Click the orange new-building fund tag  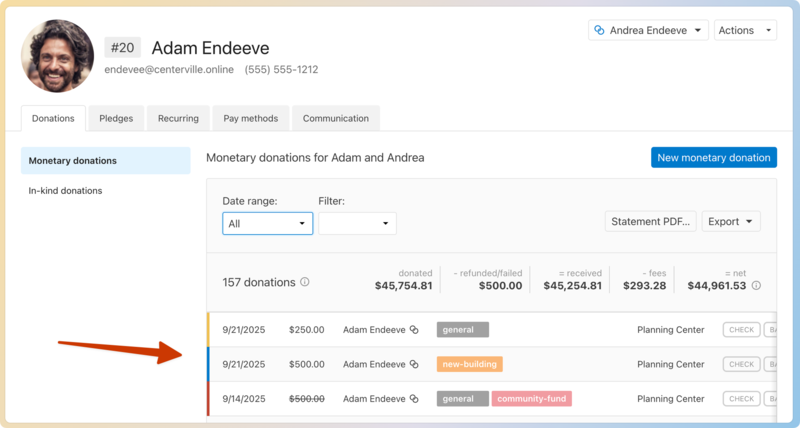pyautogui.click(x=469, y=365)
